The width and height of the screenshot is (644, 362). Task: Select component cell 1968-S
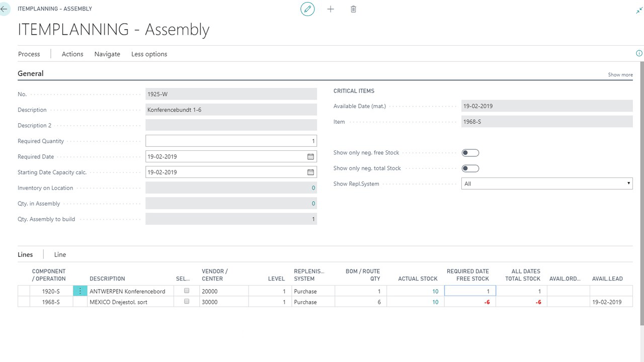coord(51,302)
